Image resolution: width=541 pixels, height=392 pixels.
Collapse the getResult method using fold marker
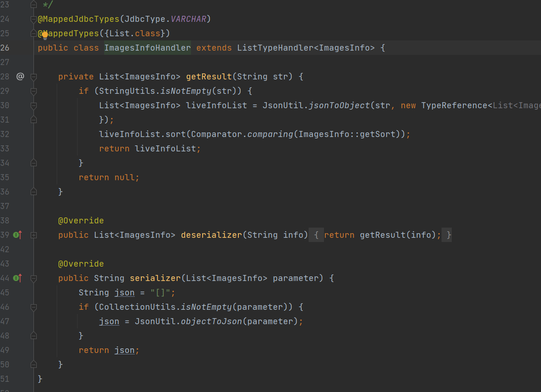coord(33,77)
